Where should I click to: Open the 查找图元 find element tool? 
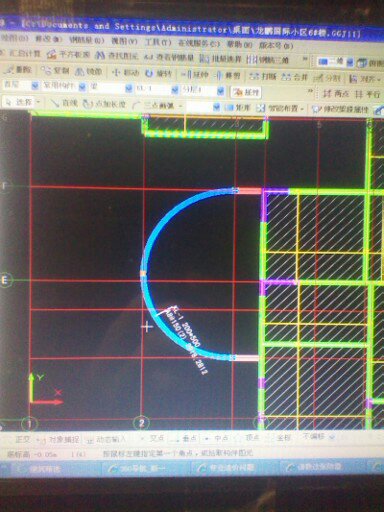[x=117, y=55]
